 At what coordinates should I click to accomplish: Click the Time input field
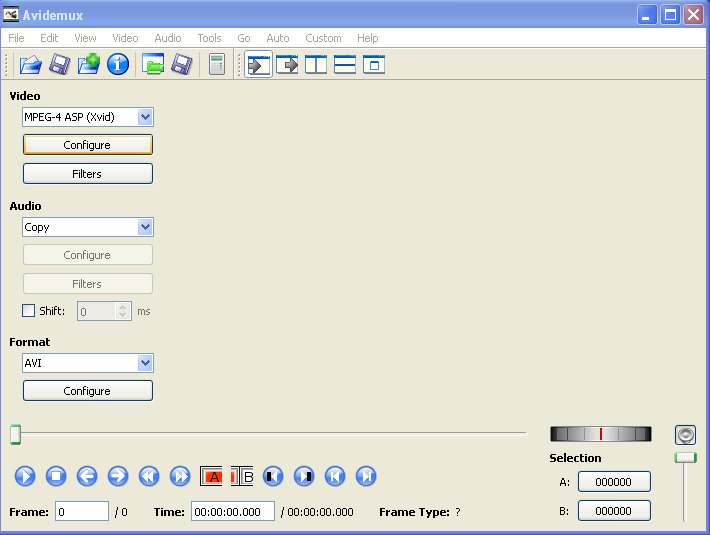click(x=233, y=511)
